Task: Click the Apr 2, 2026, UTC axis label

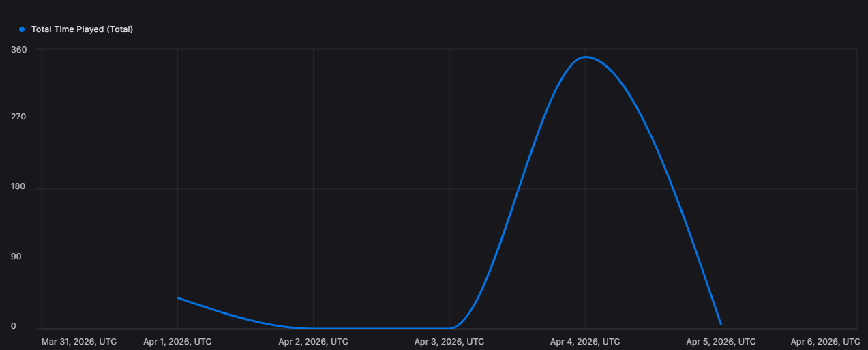Action: (313, 341)
